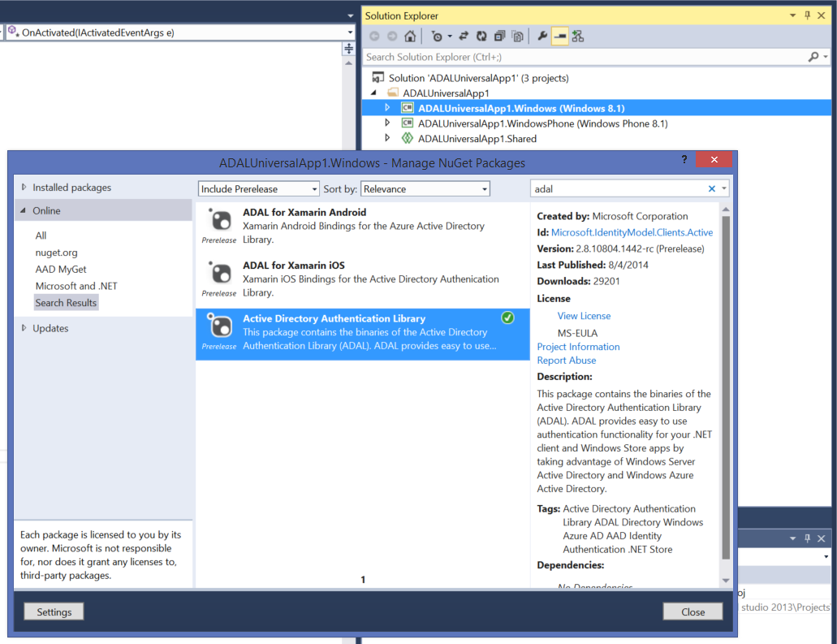Select Active Directory Authentication Library package
Screen dimensions: 837x644
point(362,334)
